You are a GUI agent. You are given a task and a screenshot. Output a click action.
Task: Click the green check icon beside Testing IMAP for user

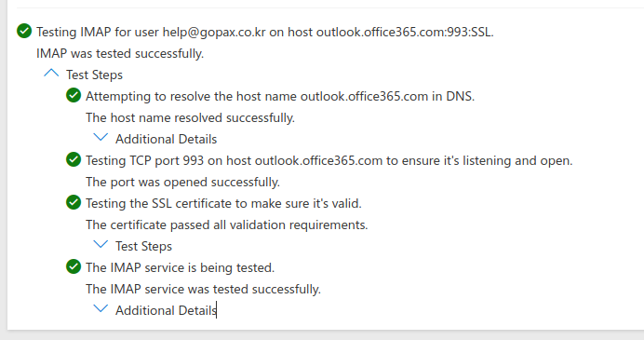(24, 31)
